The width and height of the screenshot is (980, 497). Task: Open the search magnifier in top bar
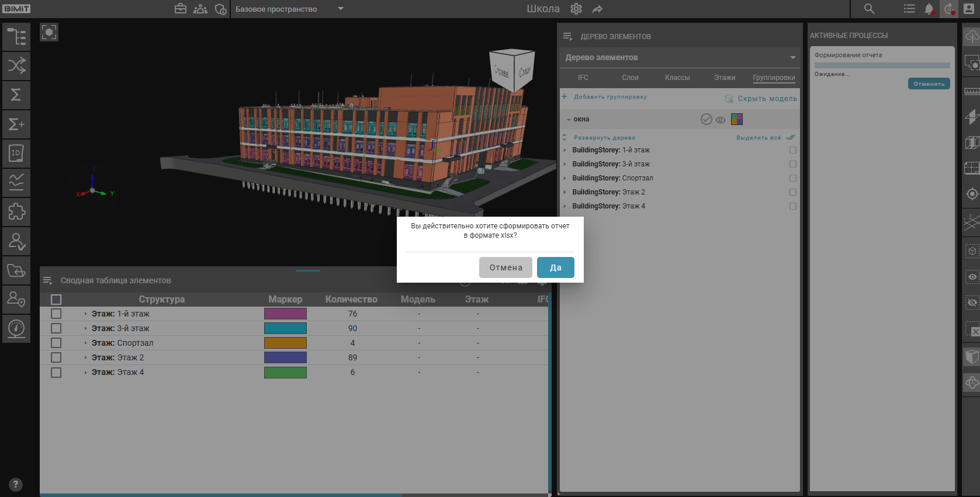pyautogui.click(x=869, y=9)
